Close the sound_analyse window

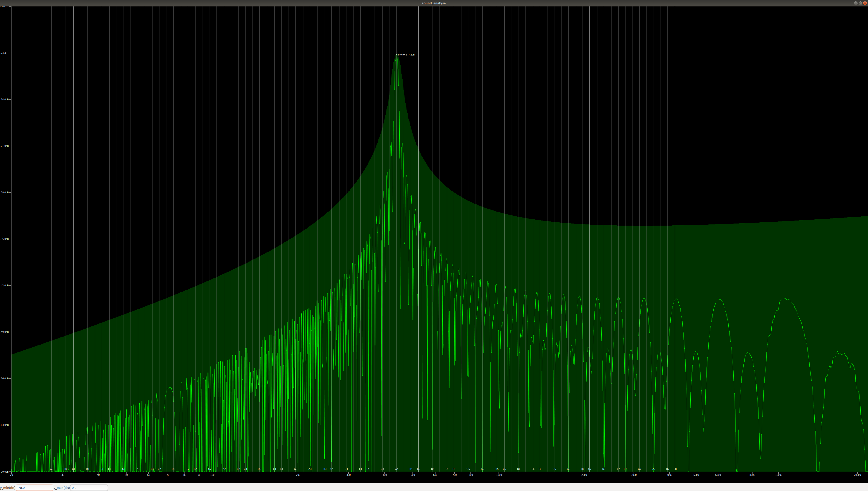[865, 3]
